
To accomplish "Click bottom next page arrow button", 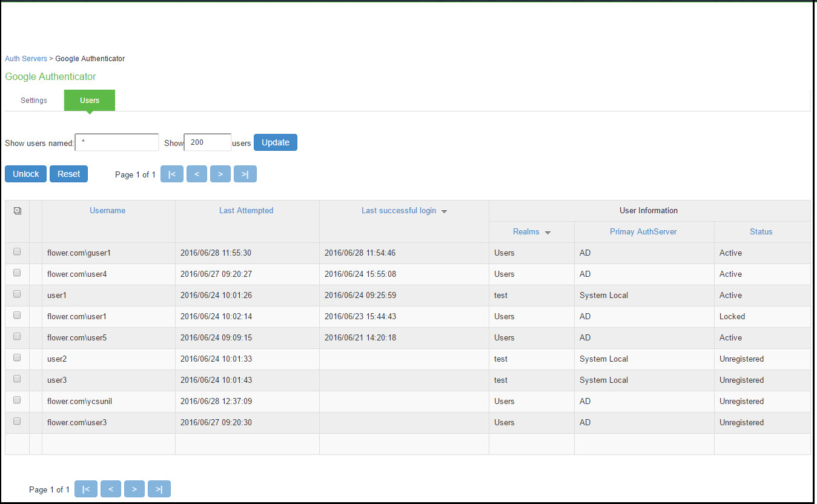I will tap(134, 489).
